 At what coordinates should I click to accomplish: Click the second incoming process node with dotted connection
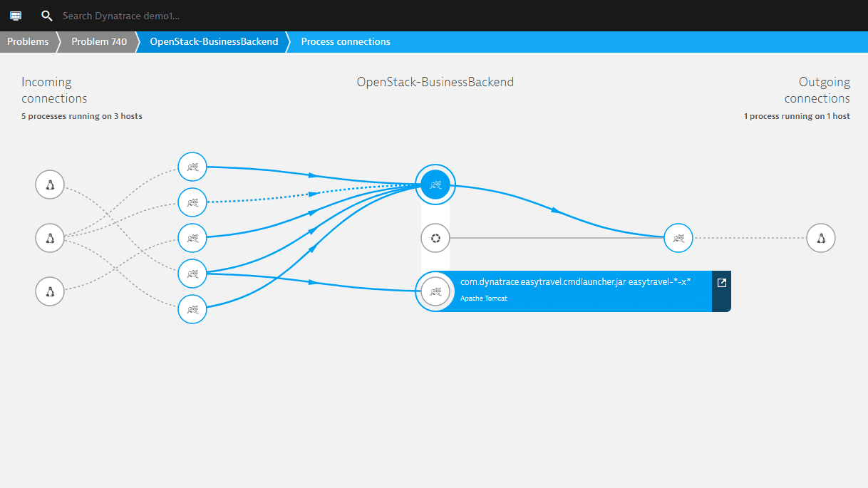[x=192, y=202]
